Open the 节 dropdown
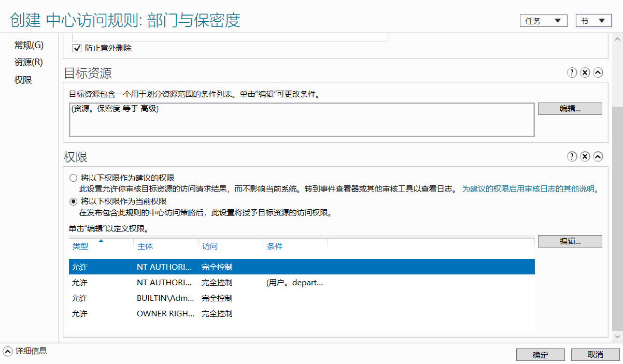623x364 pixels. pyautogui.click(x=593, y=21)
